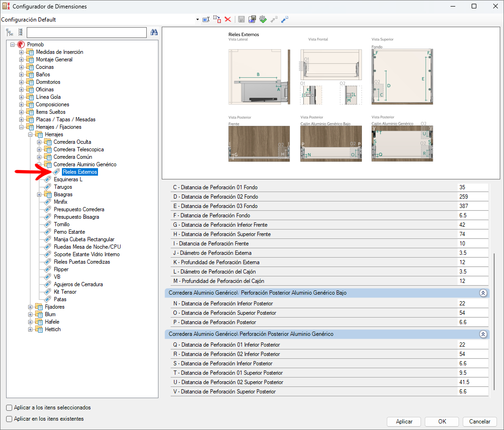Expand the Fijadores node

30,307
